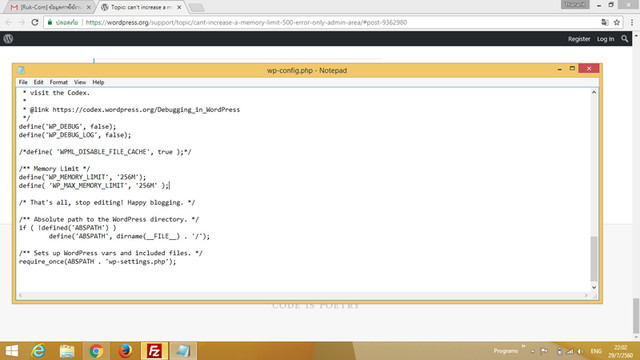Click Notepad title bar document icon

(x=21, y=70)
